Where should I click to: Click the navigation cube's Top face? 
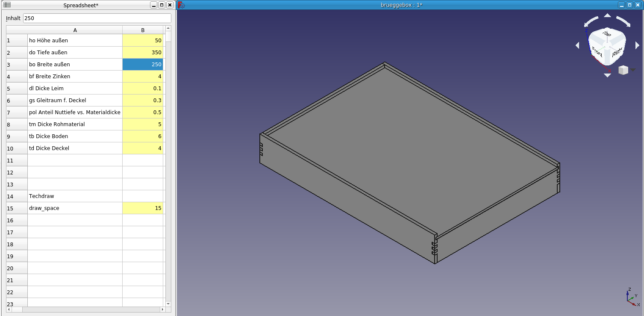pyautogui.click(x=607, y=34)
